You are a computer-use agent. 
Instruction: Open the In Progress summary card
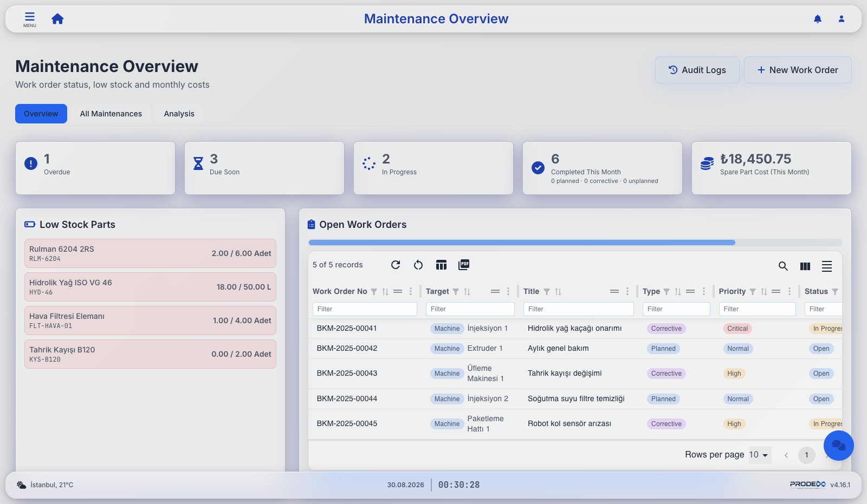coord(433,168)
